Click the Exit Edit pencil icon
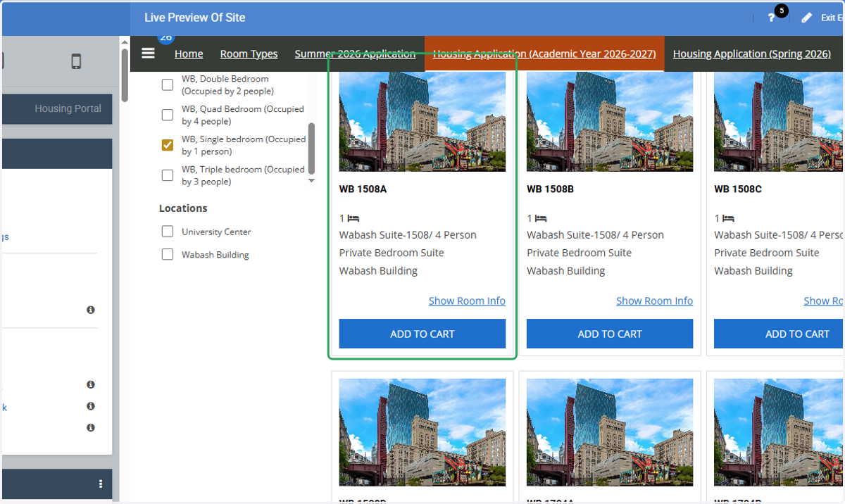Viewport: 845px width, 504px height. point(807,18)
